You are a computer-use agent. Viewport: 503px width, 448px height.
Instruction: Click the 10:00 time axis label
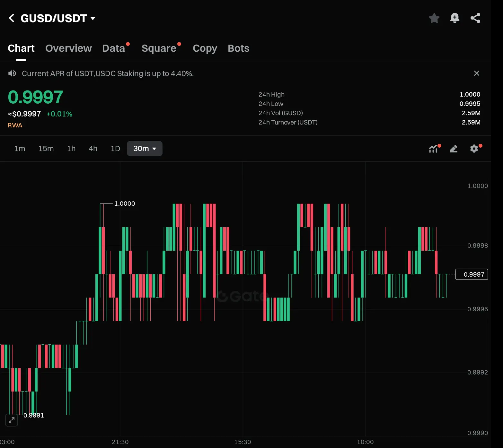click(365, 442)
